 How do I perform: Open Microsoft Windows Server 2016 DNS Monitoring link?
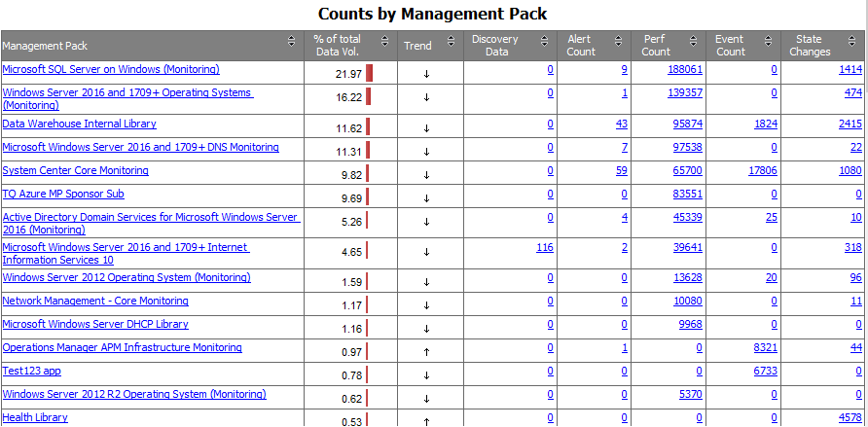pyautogui.click(x=140, y=147)
